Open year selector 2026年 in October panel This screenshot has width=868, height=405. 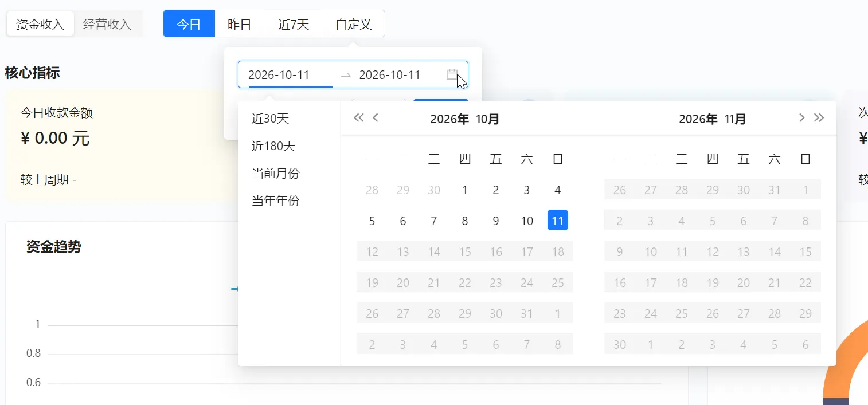[x=450, y=119]
